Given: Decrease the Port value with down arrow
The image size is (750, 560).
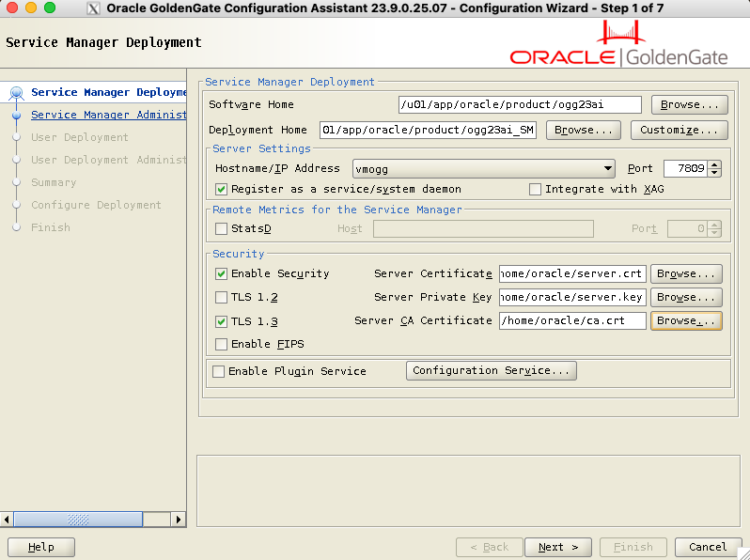Looking at the screenshot, I should point(715,174).
